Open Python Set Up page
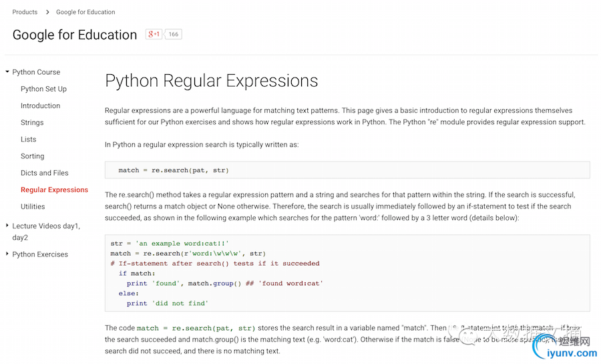 click(x=43, y=89)
